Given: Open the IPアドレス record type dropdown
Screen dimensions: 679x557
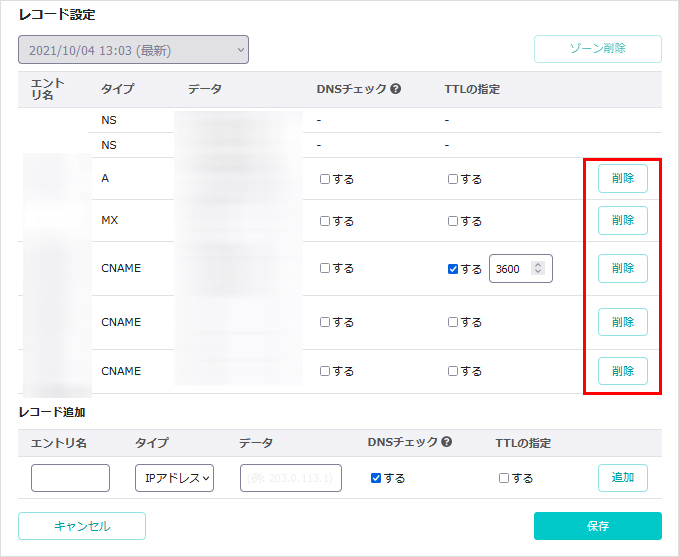Looking at the screenshot, I should click(x=174, y=478).
